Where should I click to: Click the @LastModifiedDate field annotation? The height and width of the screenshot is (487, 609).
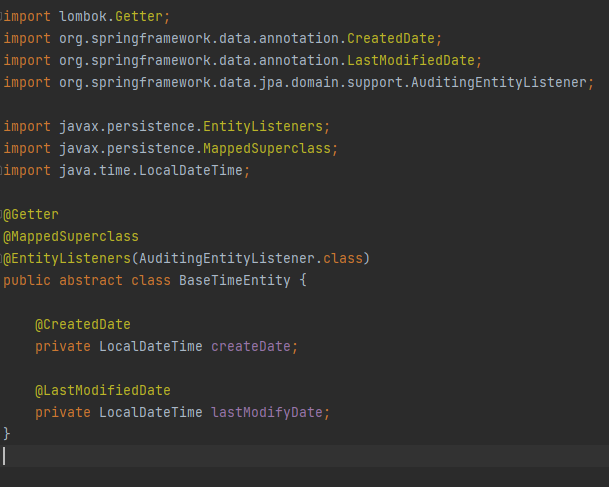[x=103, y=390]
